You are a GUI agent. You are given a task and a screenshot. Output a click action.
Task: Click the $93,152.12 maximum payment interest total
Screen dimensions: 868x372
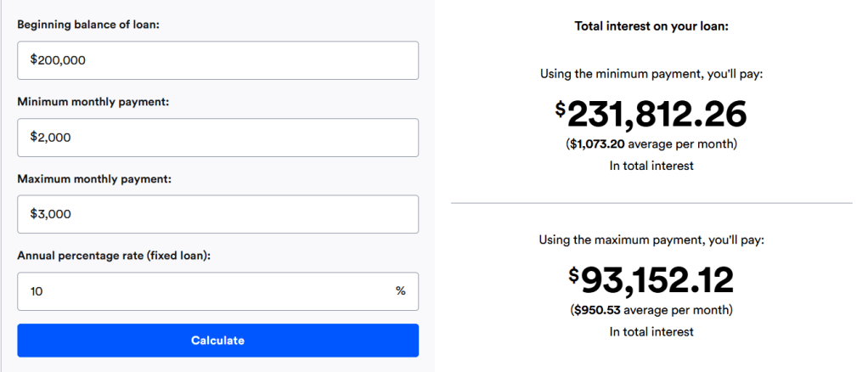[651, 280]
